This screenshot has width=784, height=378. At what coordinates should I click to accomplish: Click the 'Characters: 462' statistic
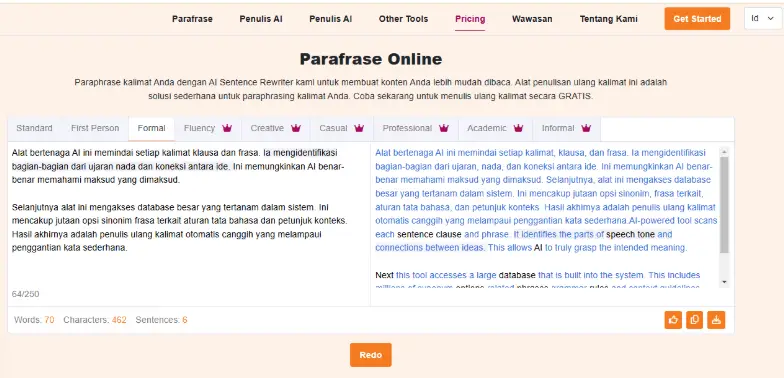pyautogui.click(x=95, y=320)
